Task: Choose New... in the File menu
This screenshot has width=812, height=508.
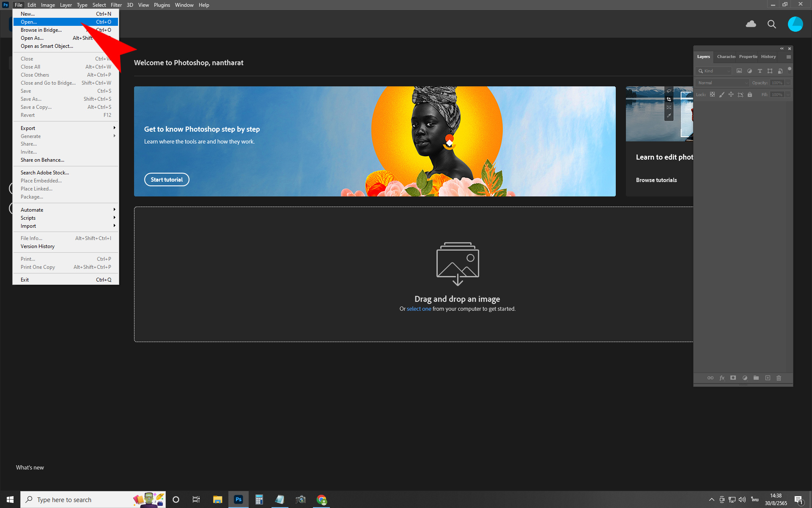Action: coord(66,14)
